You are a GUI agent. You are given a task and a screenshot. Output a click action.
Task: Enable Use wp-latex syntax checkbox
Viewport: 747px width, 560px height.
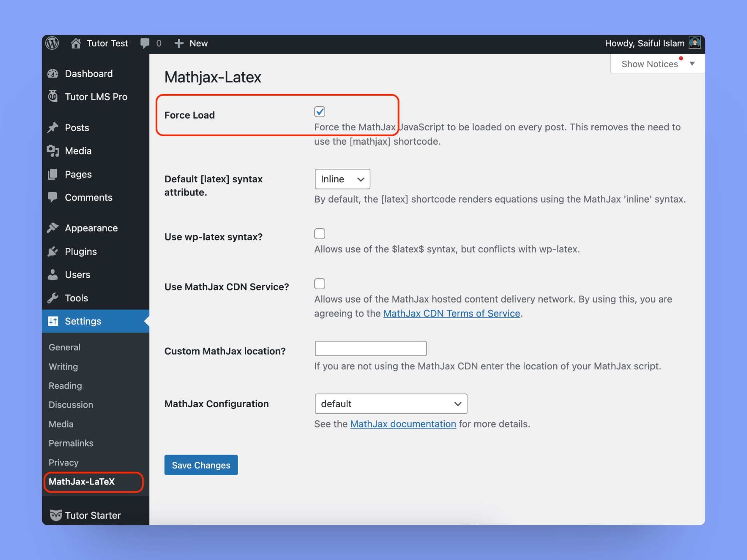pos(319,234)
